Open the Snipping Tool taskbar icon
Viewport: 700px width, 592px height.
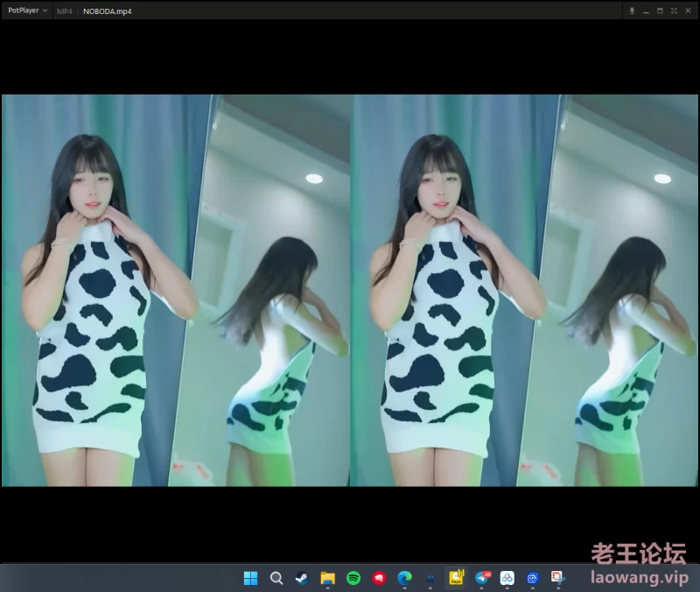pos(558,578)
